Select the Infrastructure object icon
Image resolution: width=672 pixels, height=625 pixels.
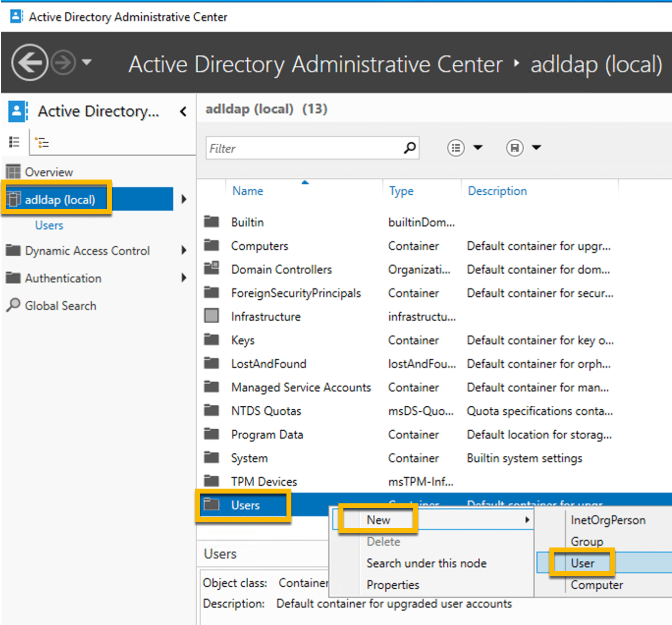[x=211, y=315]
